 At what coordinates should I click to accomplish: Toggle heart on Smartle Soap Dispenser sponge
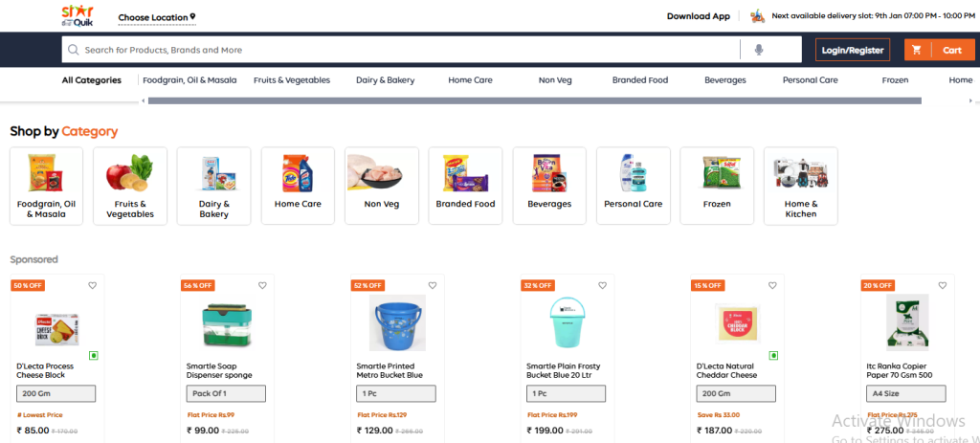[x=262, y=285]
